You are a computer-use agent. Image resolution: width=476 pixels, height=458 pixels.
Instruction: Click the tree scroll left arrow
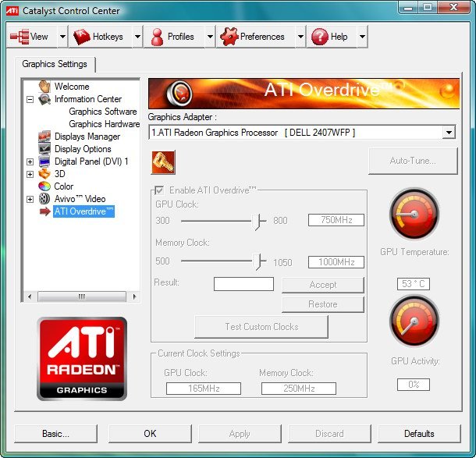30,296
